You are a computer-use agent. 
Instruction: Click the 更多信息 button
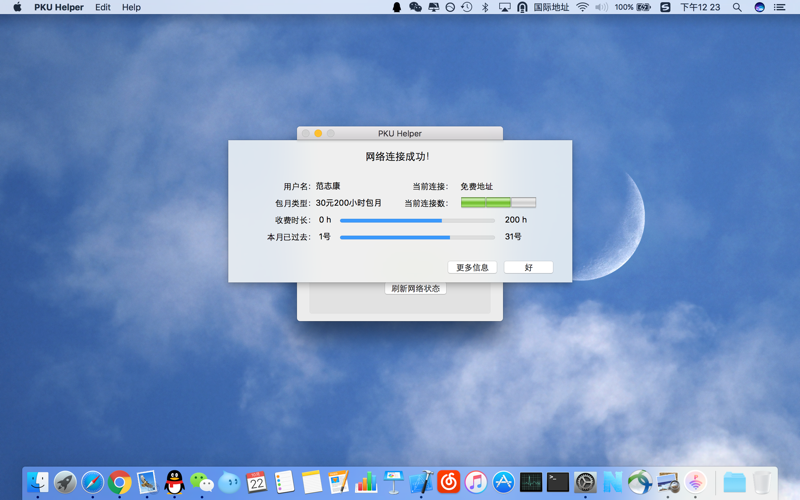[472, 268]
